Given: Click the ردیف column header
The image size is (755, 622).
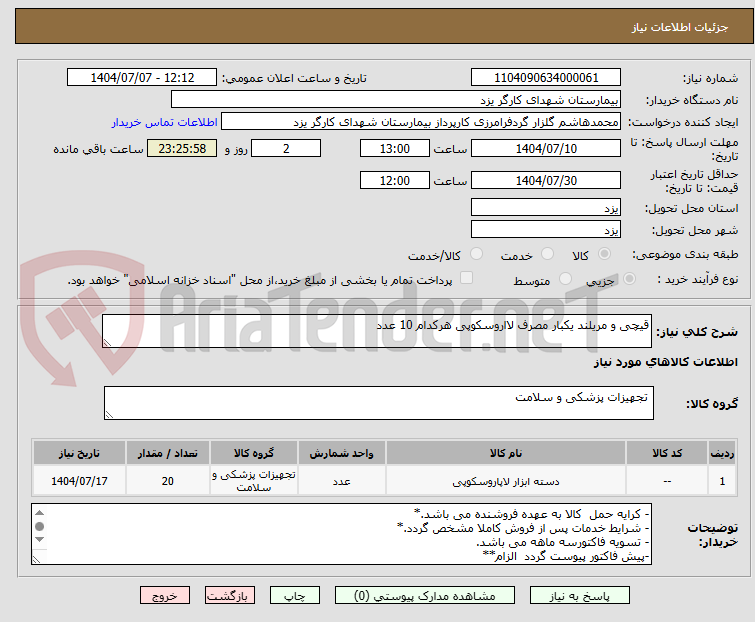Looking at the screenshot, I should tap(722, 453).
